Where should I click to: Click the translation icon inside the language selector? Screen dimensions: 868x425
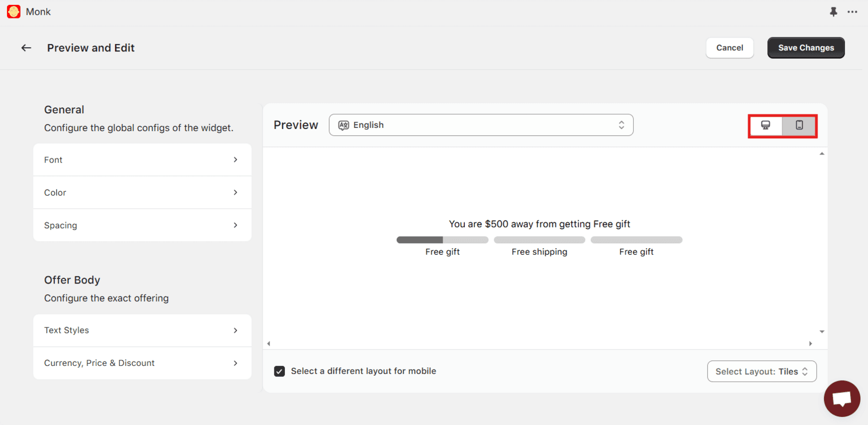343,125
